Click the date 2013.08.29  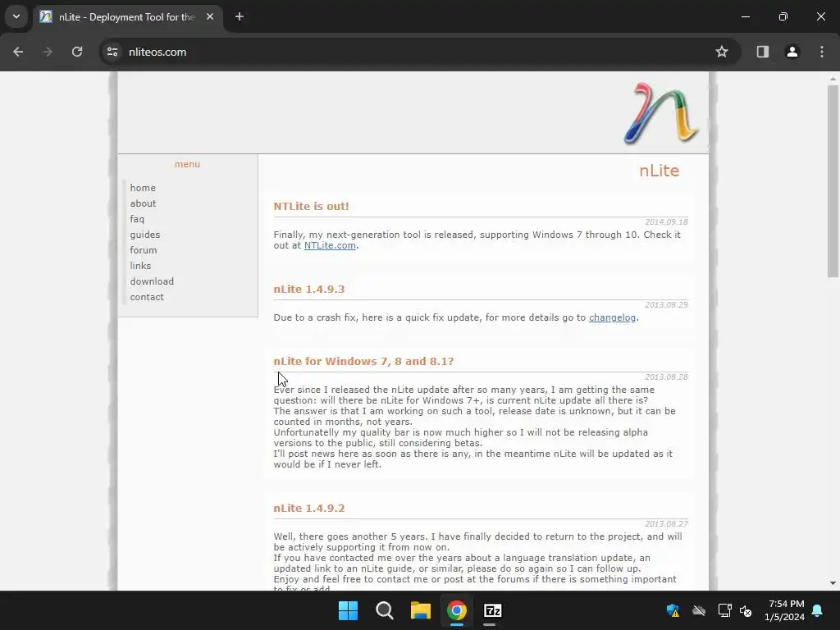click(x=666, y=305)
